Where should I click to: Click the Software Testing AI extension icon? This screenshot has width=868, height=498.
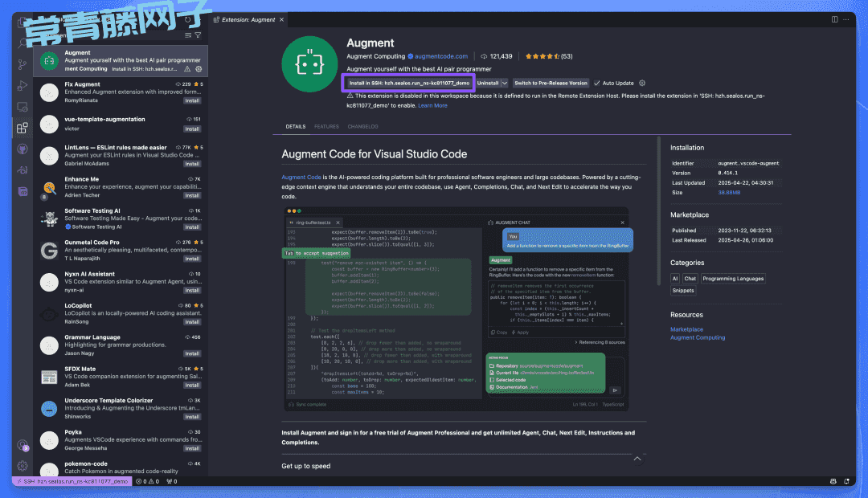[49, 219]
